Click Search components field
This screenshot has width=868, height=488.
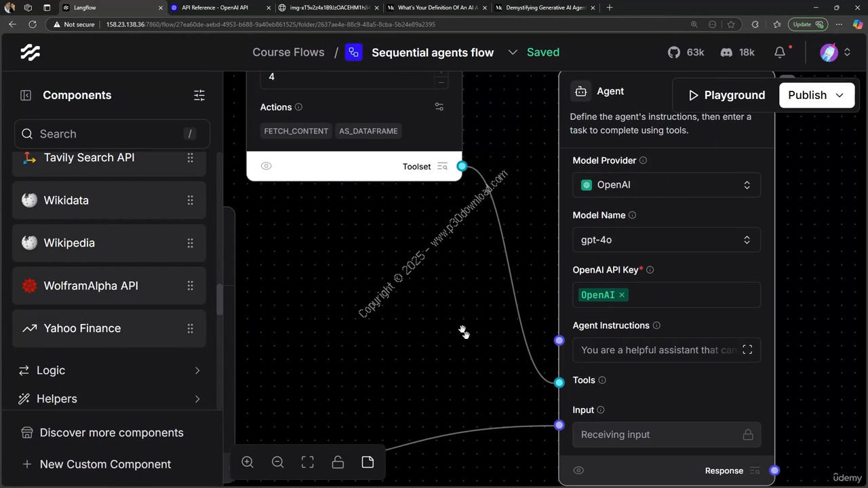click(x=112, y=134)
